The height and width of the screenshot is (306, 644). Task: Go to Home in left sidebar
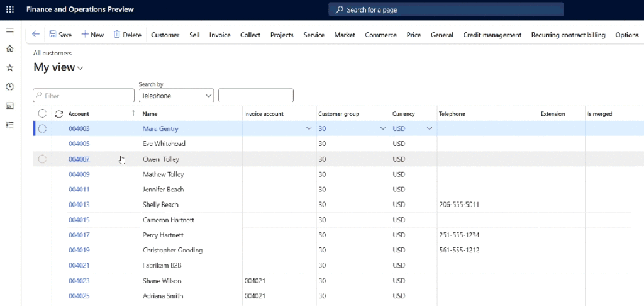9,48
